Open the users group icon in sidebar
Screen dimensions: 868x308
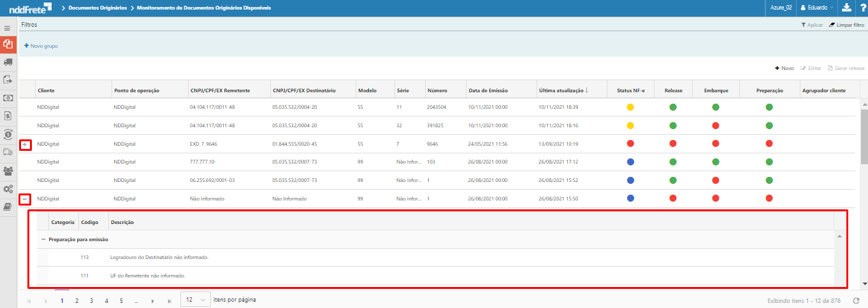pos(8,171)
